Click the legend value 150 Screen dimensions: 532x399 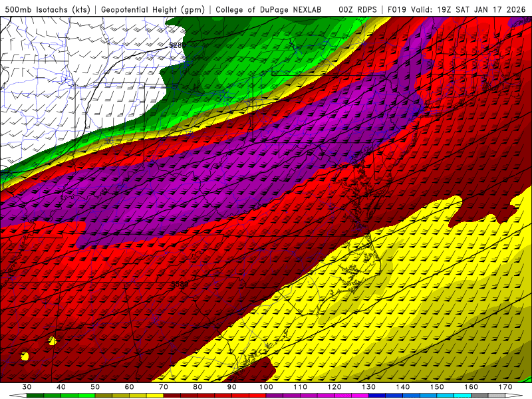coord(437,387)
